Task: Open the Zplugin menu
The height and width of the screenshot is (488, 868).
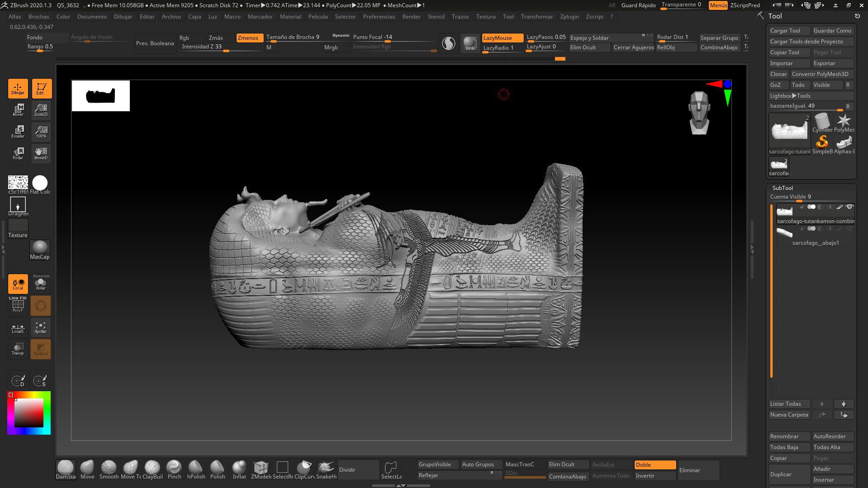Action: (569, 17)
